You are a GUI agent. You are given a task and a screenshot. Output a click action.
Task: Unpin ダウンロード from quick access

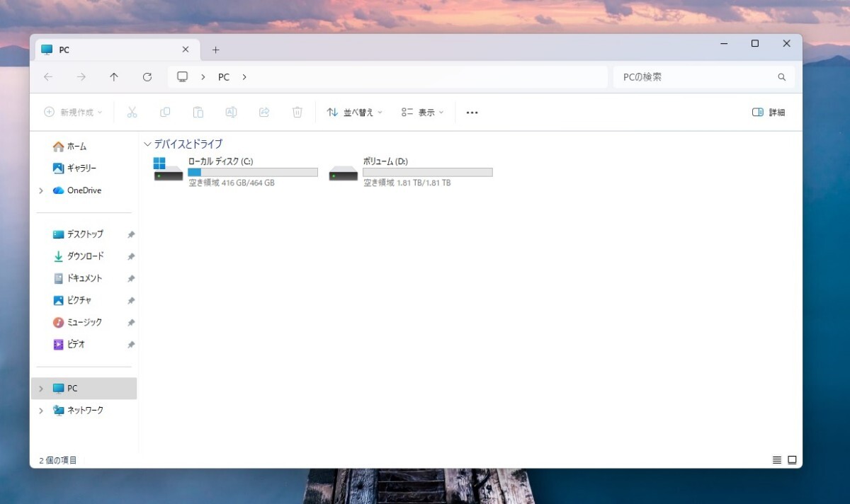(130, 256)
